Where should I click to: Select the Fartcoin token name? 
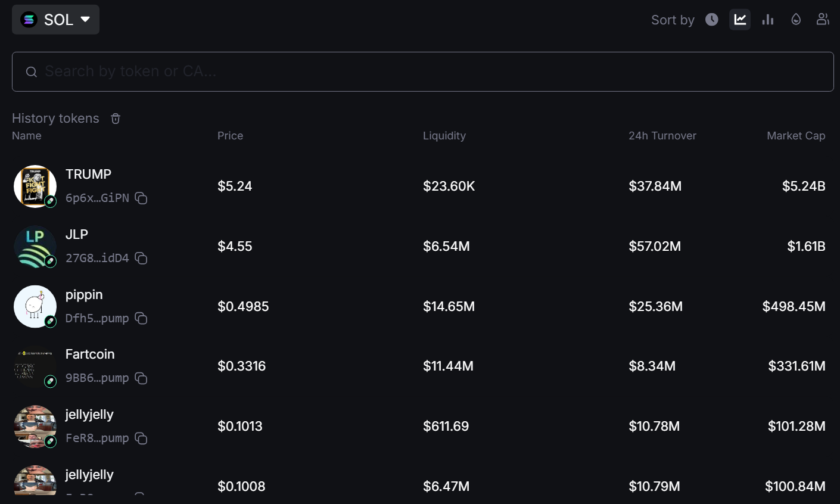tap(90, 354)
